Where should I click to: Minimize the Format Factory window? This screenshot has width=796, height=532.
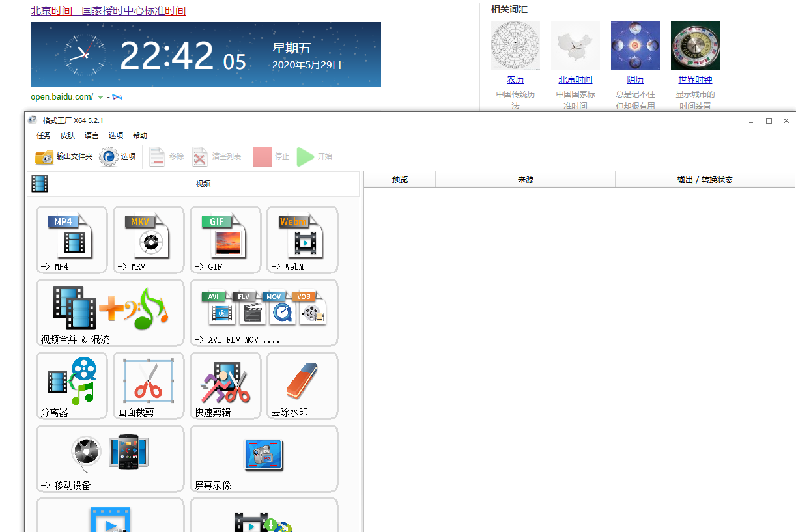pos(751,121)
